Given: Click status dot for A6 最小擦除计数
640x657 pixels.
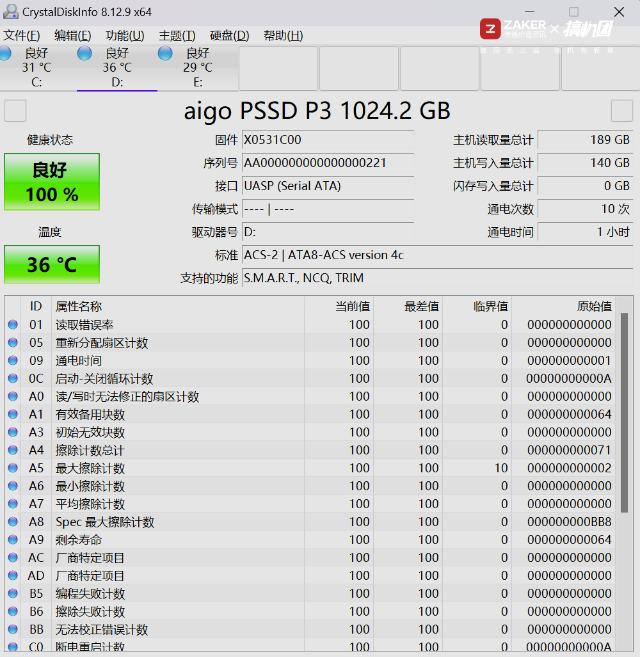Looking at the screenshot, I should click(13, 486).
